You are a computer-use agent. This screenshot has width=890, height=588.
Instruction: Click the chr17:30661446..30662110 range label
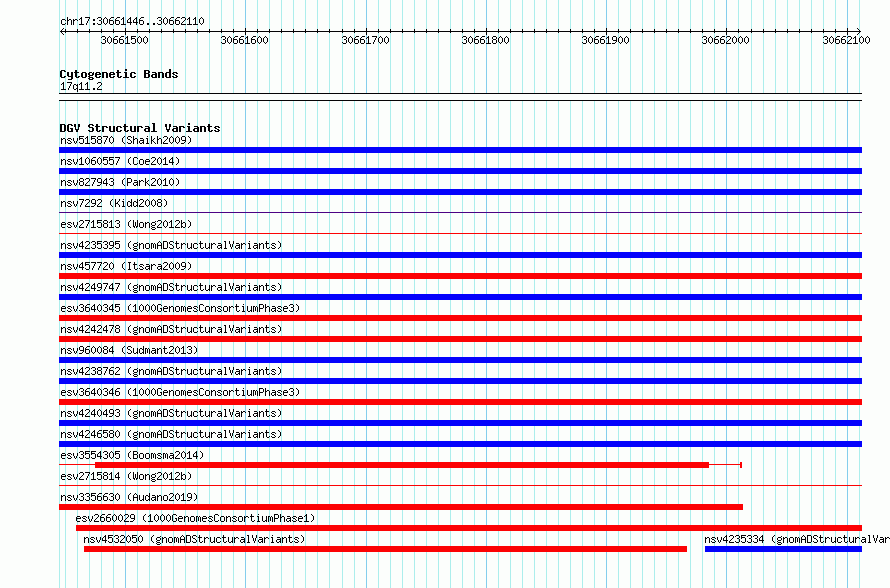coord(132,21)
